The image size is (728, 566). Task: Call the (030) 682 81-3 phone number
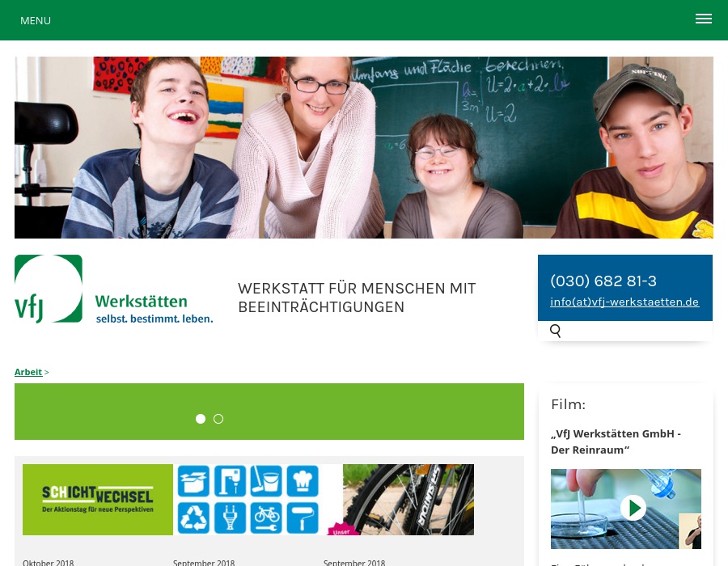pyautogui.click(x=603, y=281)
